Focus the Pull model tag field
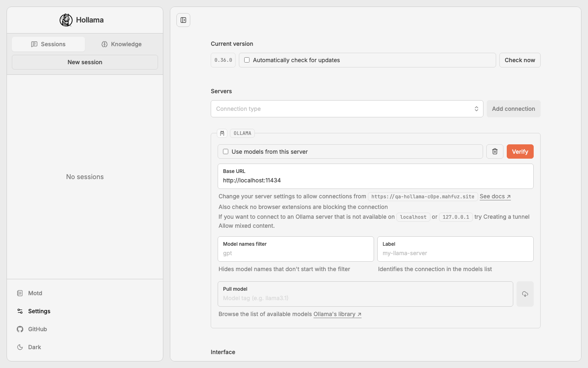Viewport: 588px width, 368px height. pyautogui.click(x=365, y=294)
